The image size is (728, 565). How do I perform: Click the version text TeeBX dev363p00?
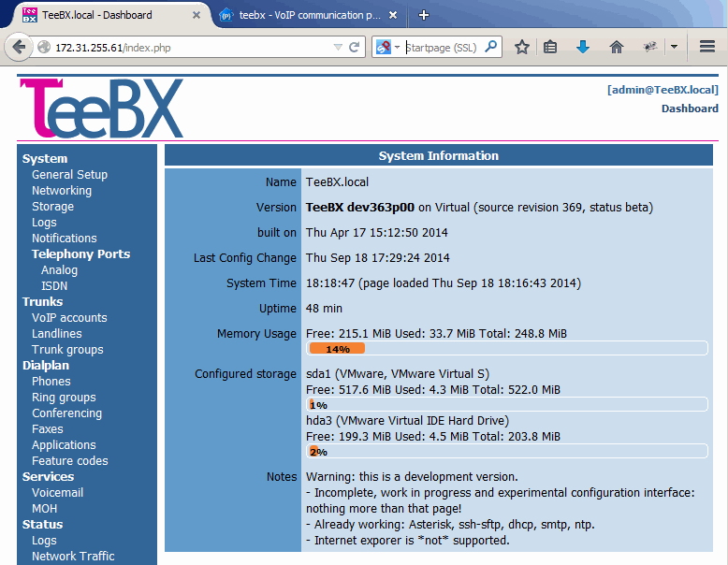(360, 208)
